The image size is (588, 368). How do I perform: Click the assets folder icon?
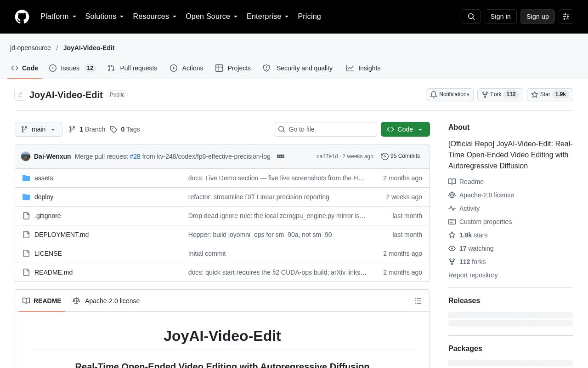coord(26,178)
